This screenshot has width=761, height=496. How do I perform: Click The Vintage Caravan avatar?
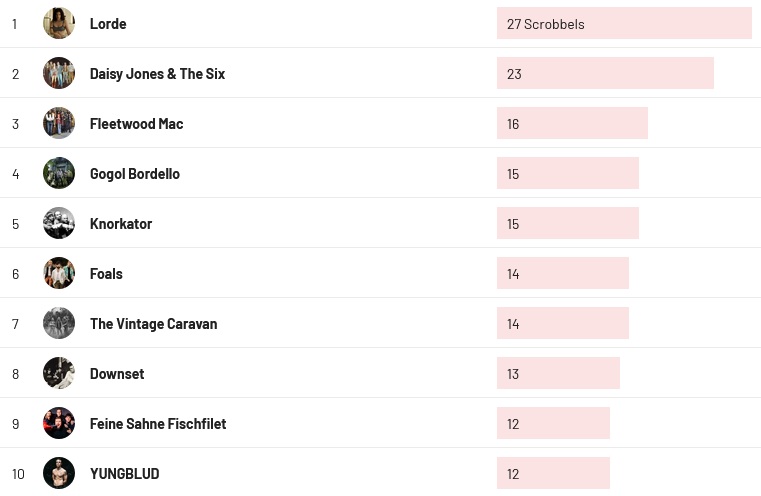coord(59,323)
